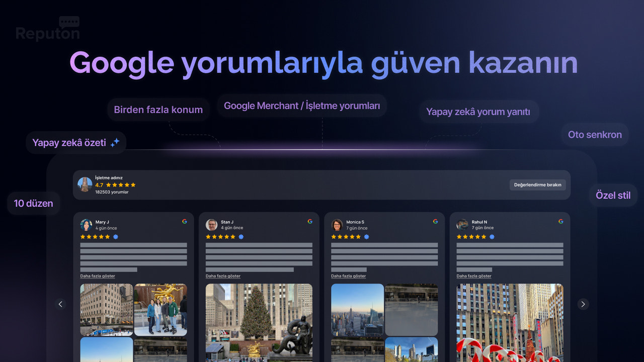
Task: Select the Yapay zekâ yorum yanıtı pill
Action: (478, 112)
